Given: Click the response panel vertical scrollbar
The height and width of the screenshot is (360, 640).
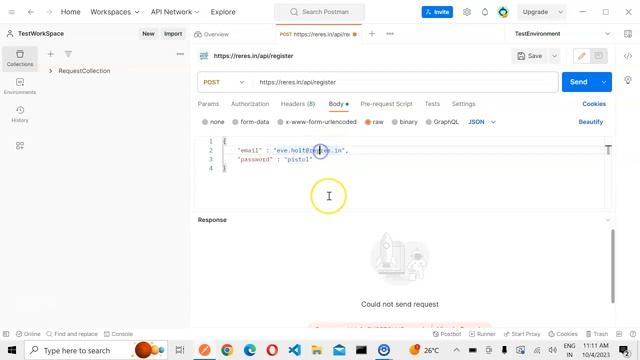Looking at the screenshot, I should 613,266.
